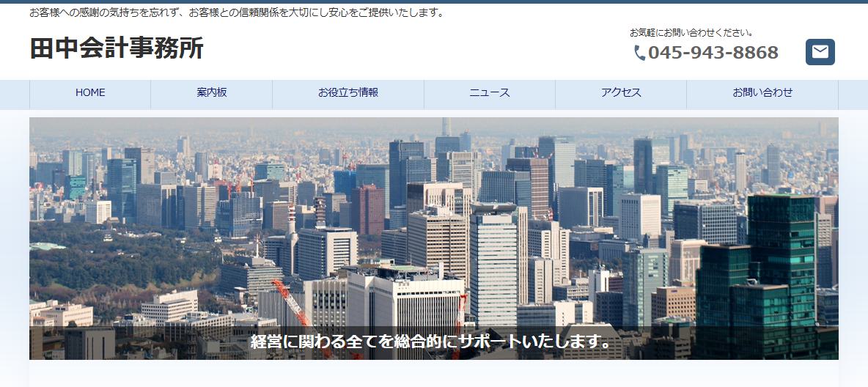Screen dimensions: 868x387
Task: Click the 田中会計事務所 site title
Action: click(x=117, y=48)
